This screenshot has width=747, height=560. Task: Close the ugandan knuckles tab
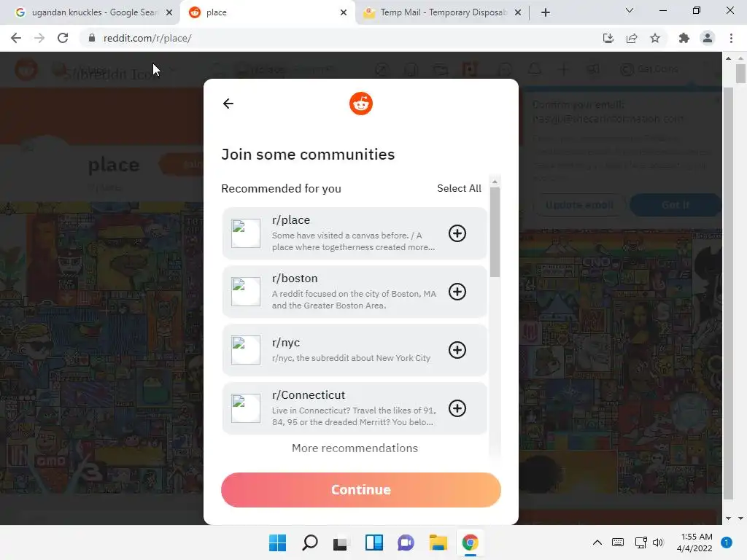[x=169, y=12]
